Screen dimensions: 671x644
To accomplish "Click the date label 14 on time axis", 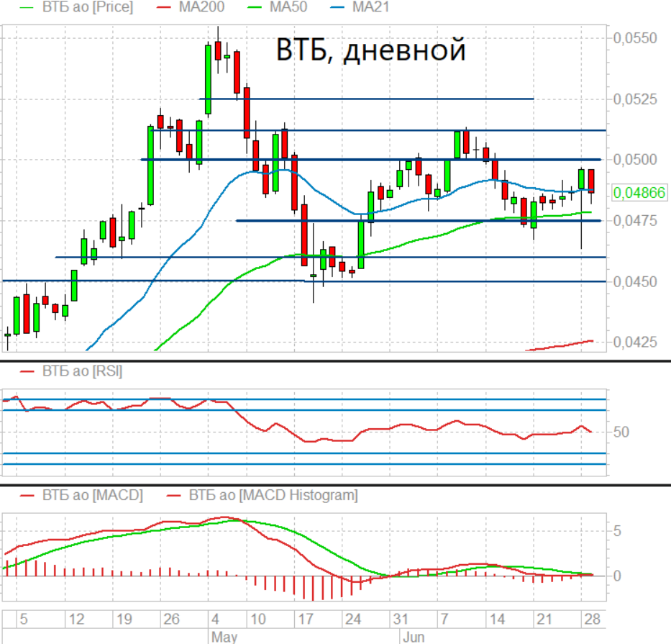I will point(497,619).
